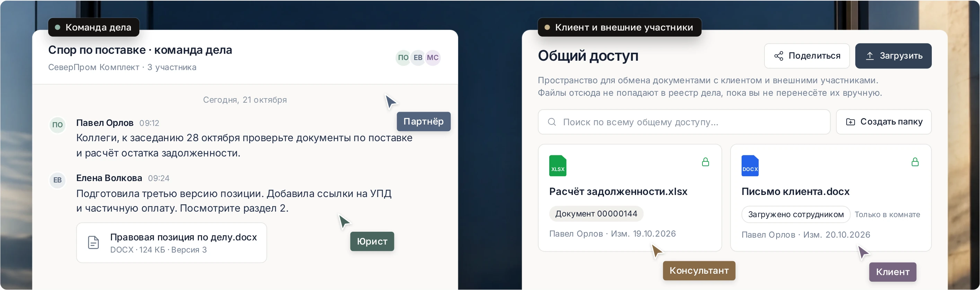Click Павел Орлов · Изм. 20.10.2026 text
Screen dimensions: 980x290
pos(806,235)
